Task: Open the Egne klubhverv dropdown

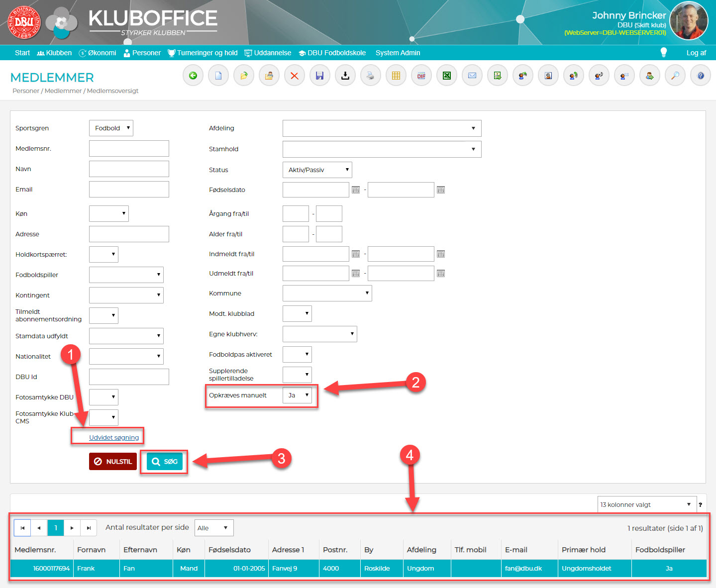Action: [319, 334]
